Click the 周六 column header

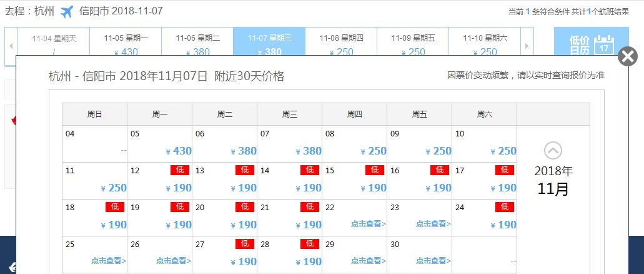tap(484, 114)
